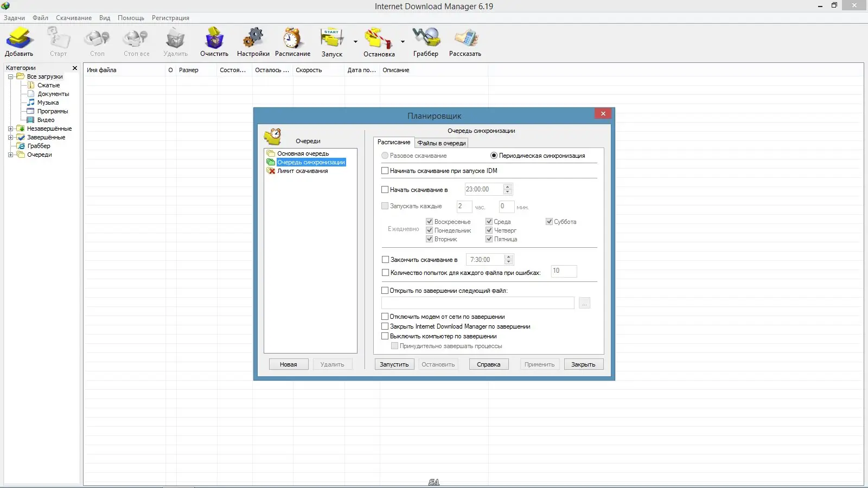Open the Запуск dropdown arrow
Screen dimensions: 868x488
[x=355, y=42]
